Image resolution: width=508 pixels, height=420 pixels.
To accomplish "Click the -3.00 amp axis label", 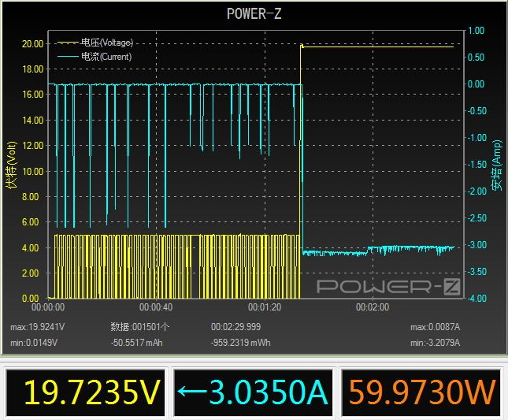I will click(477, 245).
